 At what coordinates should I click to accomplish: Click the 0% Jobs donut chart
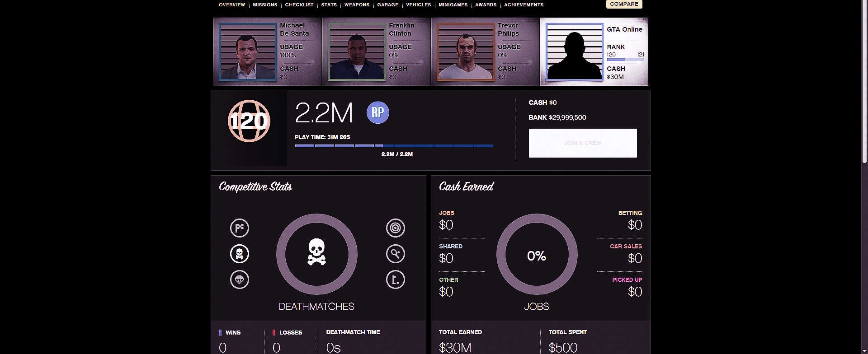537,254
